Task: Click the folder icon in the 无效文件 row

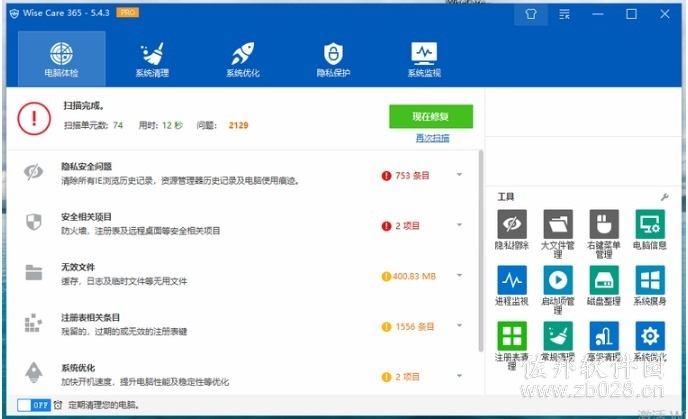Action: [x=33, y=272]
